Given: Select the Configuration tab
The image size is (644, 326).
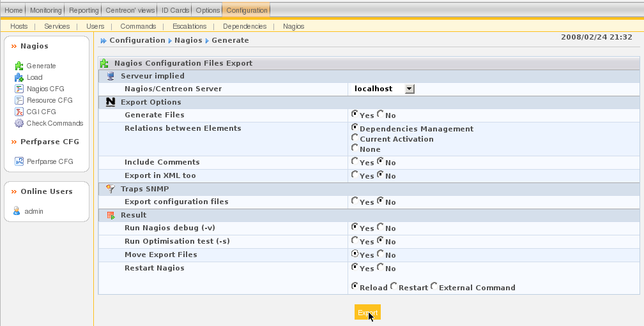Looking at the screenshot, I should pyautogui.click(x=247, y=10).
